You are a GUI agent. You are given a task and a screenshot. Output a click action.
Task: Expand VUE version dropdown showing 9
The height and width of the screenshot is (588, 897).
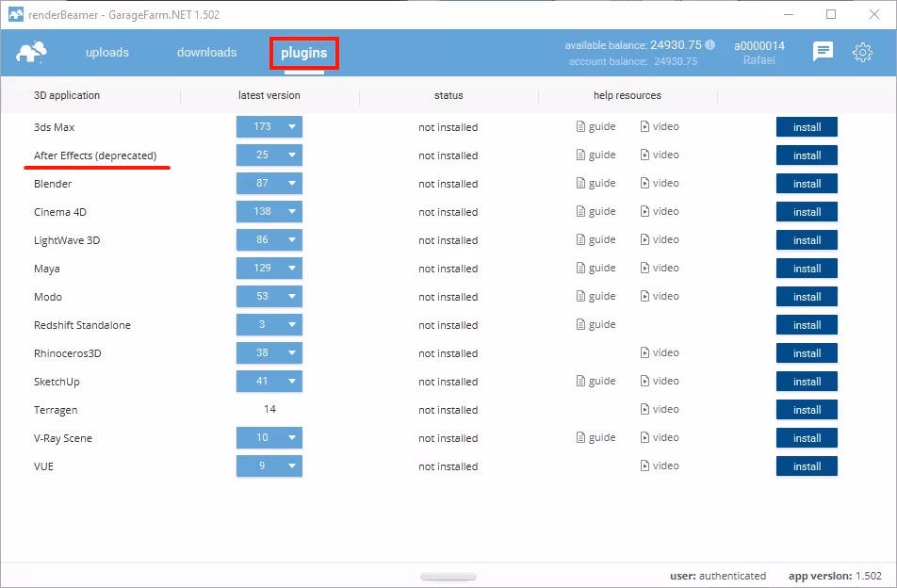(x=269, y=465)
